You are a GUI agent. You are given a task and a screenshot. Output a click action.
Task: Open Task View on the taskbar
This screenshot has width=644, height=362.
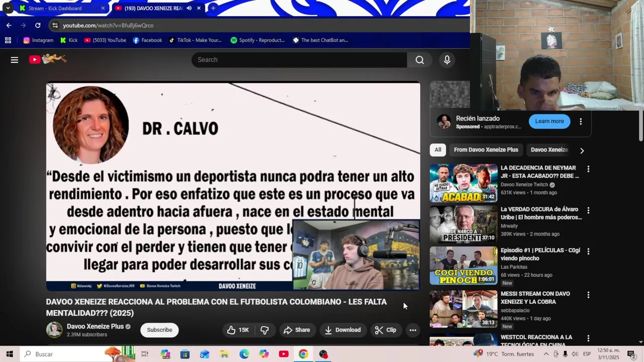click(x=144, y=354)
